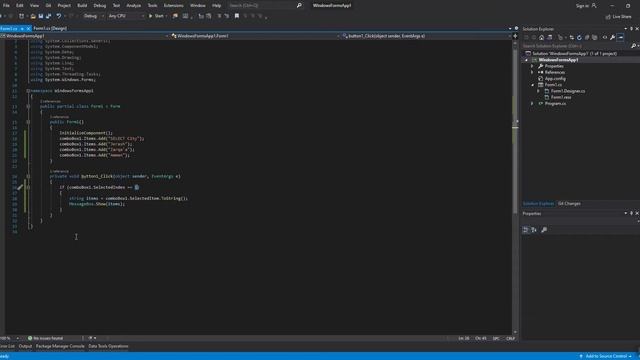The image size is (640, 360).
Task: Collapse the button1_Click method block
Action: 28,176
